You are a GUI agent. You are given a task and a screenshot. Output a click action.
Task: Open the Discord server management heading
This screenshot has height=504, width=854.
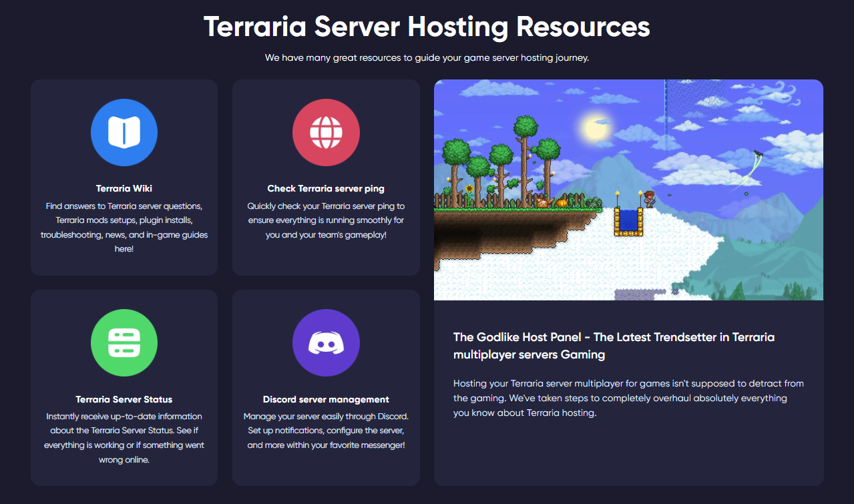pyautogui.click(x=326, y=399)
